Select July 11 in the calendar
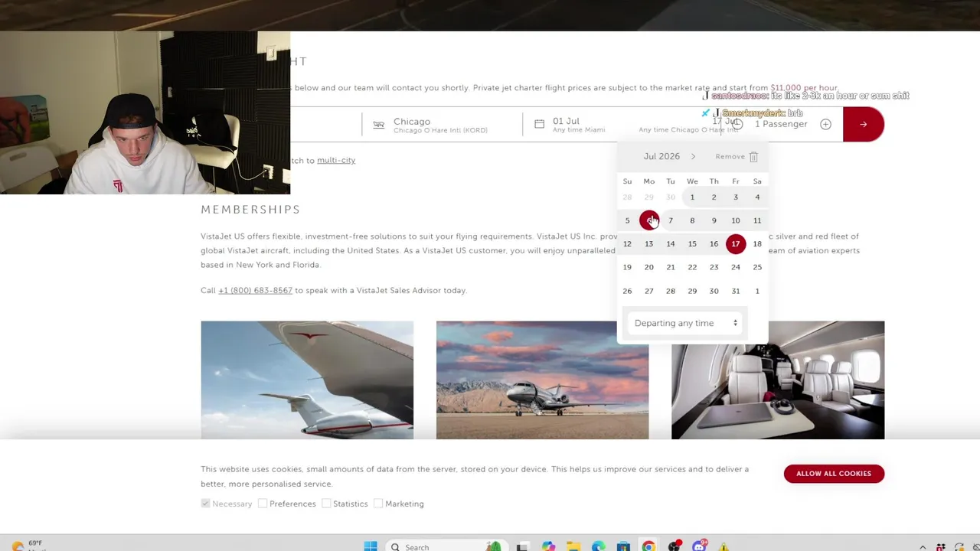The image size is (980, 551). 757,220
